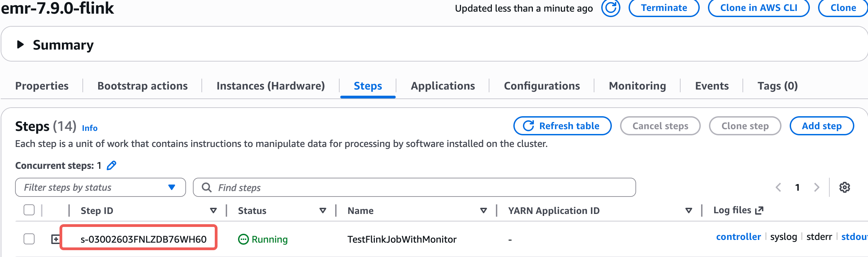
Task: Tick the checkbox for the TestFlinkJobWithMonitor step
Action: (29, 239)
